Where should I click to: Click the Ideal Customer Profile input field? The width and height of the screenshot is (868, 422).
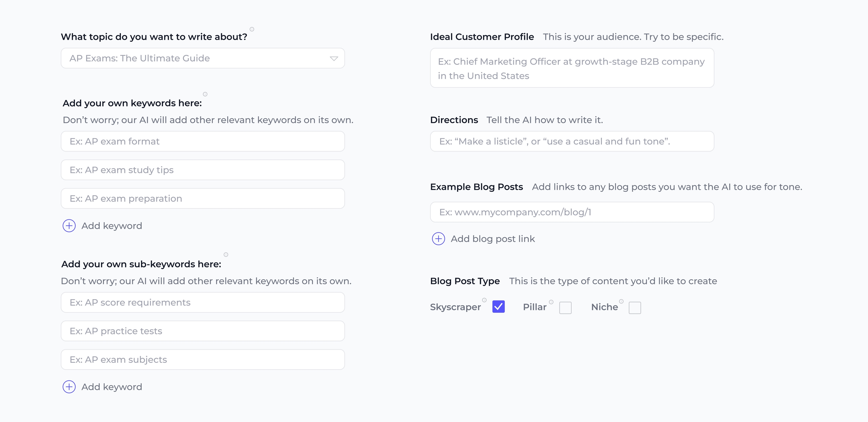[x=572, y=68]
